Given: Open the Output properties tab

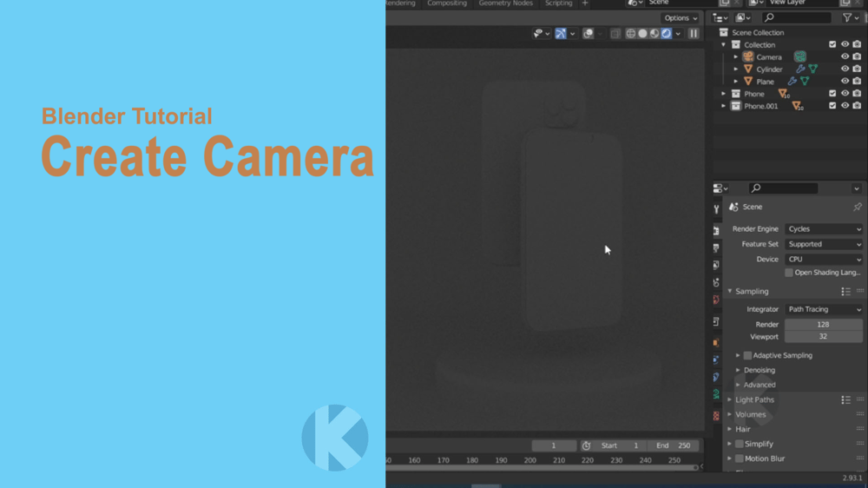Looking at the screenshot, I should point(716,247).
